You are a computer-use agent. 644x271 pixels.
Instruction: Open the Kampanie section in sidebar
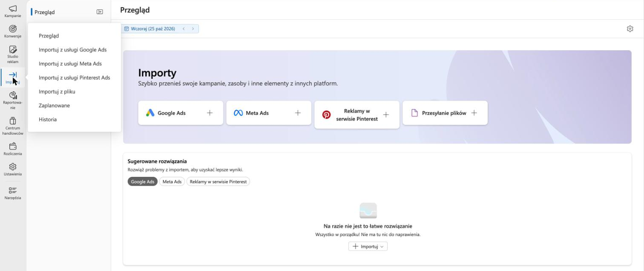(x=13, y=12)
